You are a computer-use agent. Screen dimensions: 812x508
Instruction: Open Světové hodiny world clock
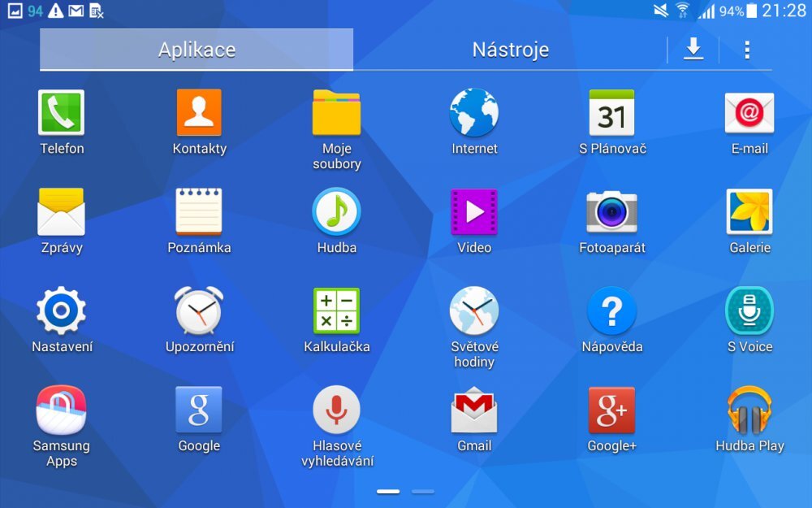coord(473,313)
